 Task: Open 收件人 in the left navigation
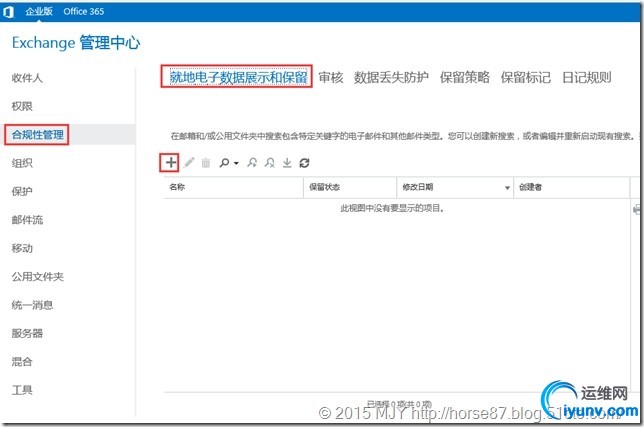[27, 78]
